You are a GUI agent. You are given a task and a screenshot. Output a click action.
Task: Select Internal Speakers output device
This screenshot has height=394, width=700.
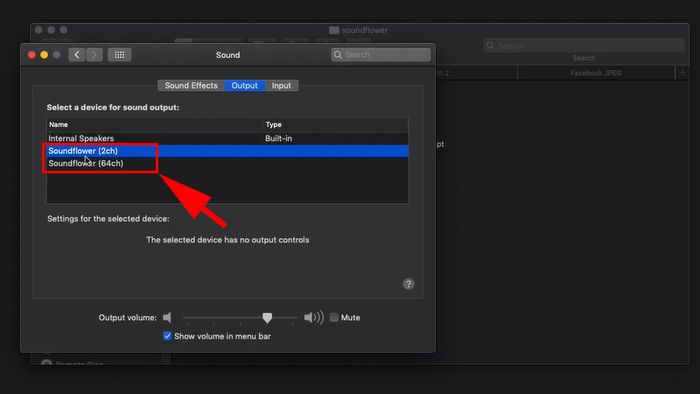tap(227, 138)
